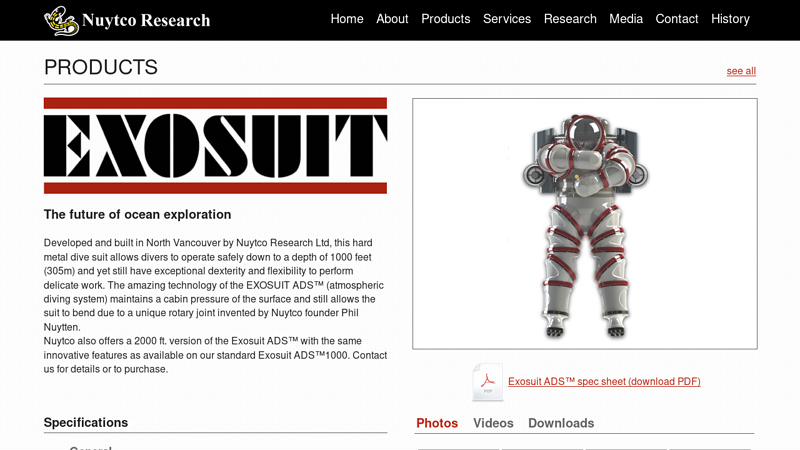Go to the Home page
The width and height of the screenshot is (800, 450).
coord(347,19)
